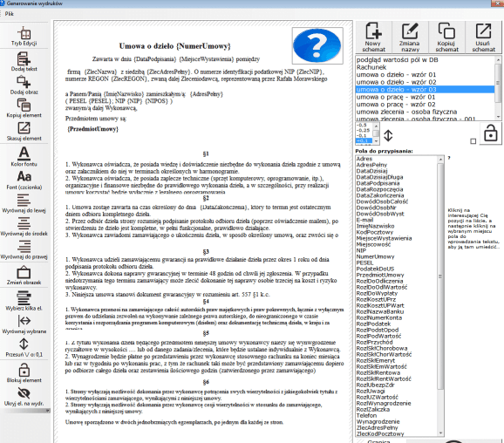Click the Dodaj tekst tool

[x=24, y=62]
